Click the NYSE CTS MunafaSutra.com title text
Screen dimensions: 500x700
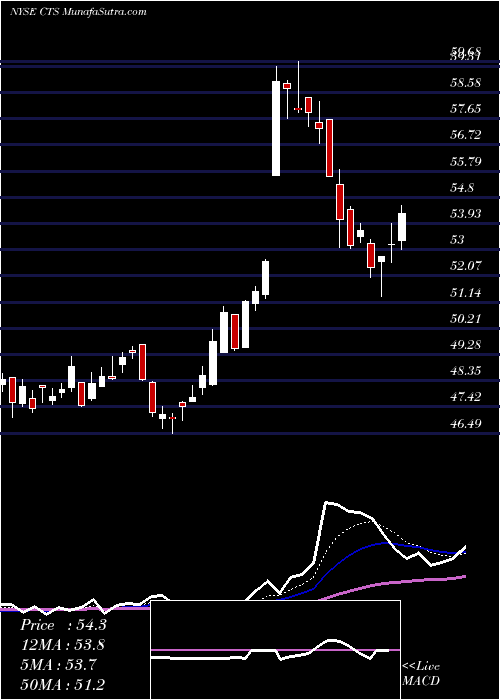(x=78, y=11)
